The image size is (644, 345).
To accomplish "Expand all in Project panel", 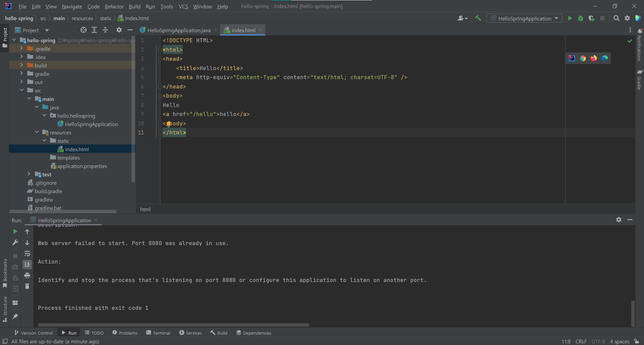I will click(94, 30).
